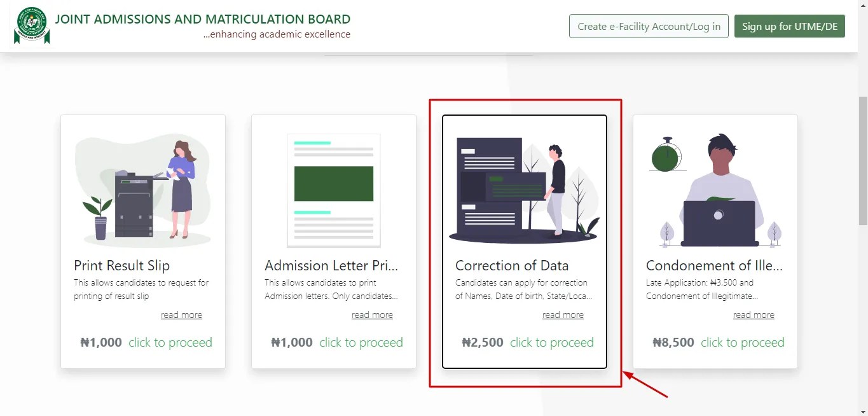Click the JAMB logo in the header
The image size is (868, 416).
(x=31, y=24)
